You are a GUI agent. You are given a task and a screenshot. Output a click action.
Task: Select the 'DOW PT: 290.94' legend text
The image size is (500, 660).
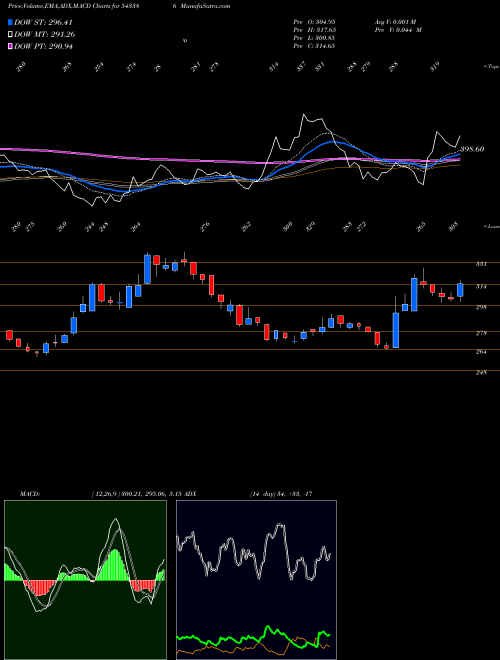click(x=44, y=46)
